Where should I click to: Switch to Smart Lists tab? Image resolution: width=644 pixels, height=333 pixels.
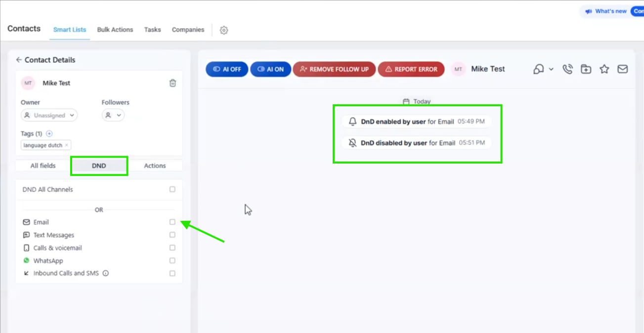coord(70,30)
